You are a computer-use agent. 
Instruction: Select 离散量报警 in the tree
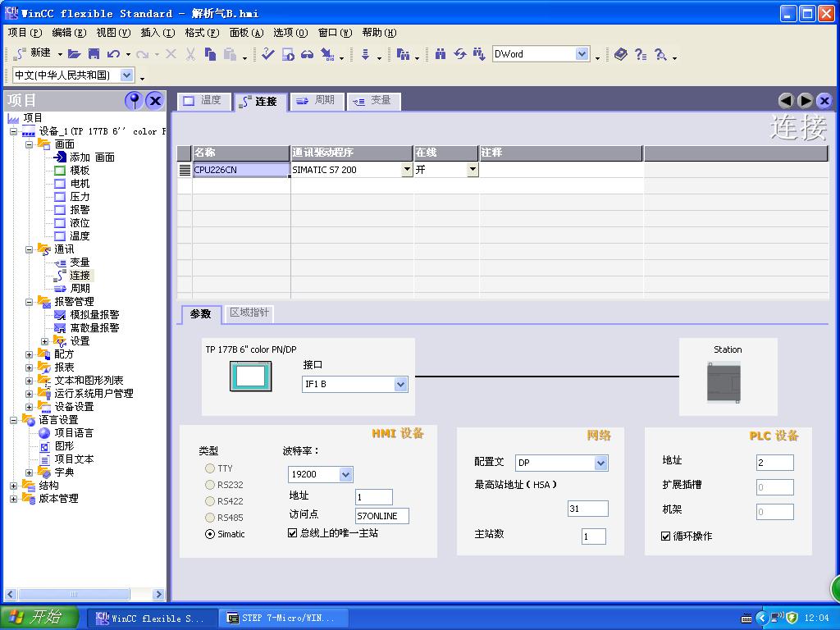pos(87,328)
